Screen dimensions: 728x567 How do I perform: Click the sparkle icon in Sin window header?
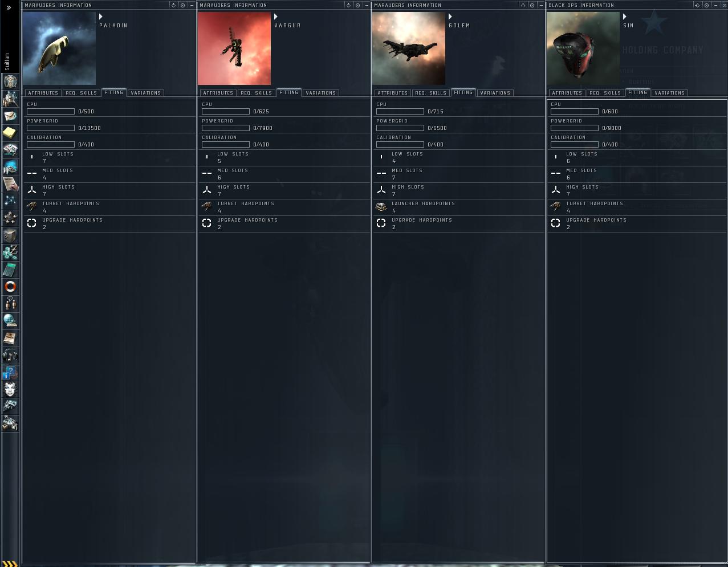coord(697,5)
